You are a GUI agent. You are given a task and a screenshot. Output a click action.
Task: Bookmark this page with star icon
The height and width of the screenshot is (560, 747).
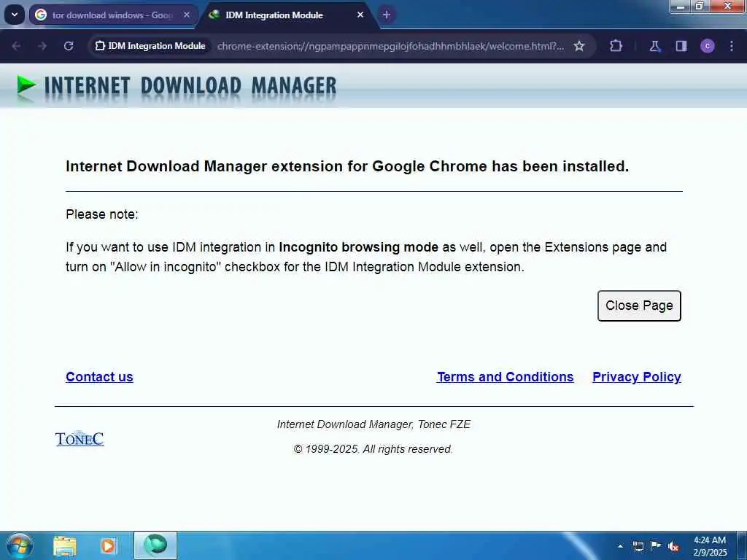pos(578,46)
